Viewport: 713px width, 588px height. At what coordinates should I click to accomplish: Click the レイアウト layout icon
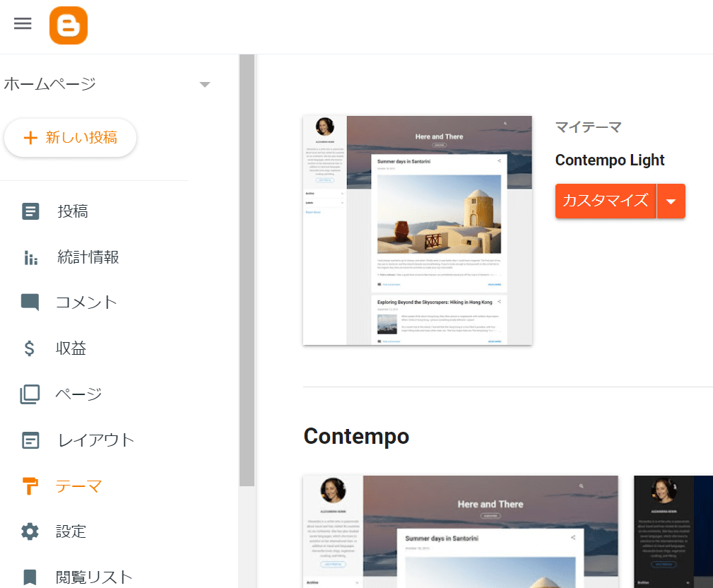pyautogui.click(x=30, y=440)
